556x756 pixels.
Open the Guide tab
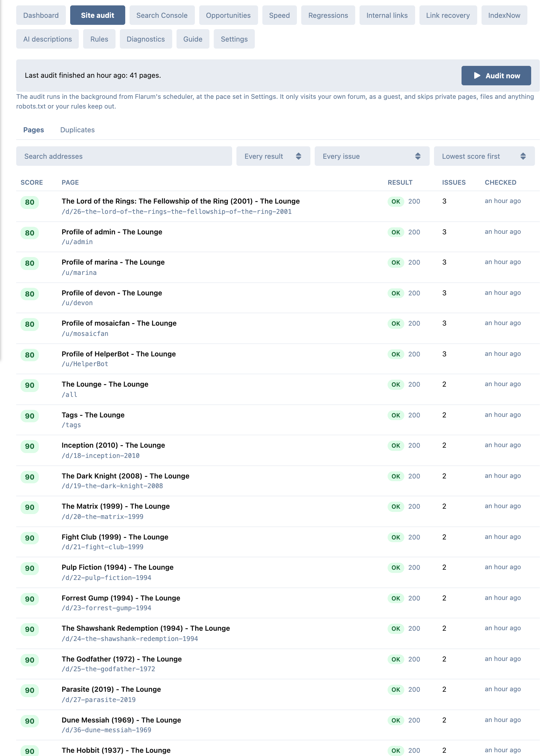click(193, 39)
